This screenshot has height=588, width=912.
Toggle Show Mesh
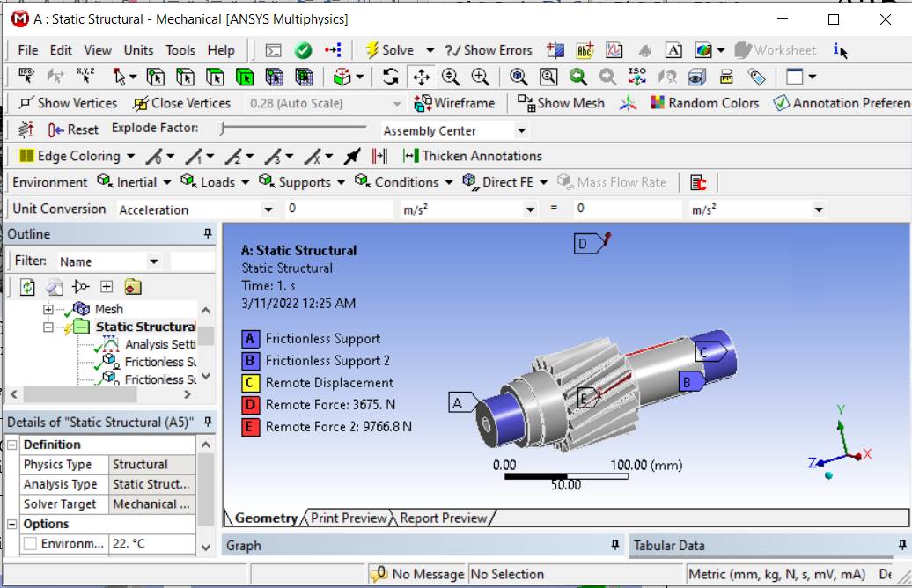pos(562,104)
